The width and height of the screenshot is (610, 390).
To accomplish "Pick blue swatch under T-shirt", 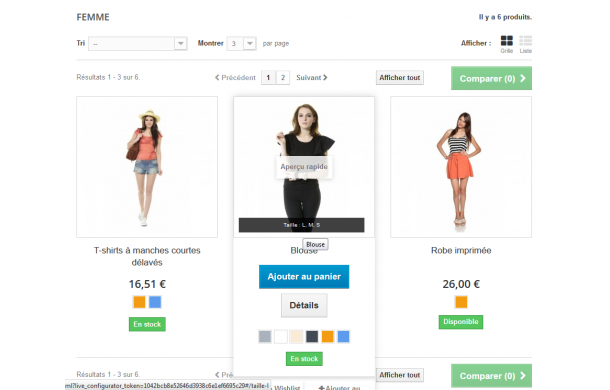I will click(155, 302).
